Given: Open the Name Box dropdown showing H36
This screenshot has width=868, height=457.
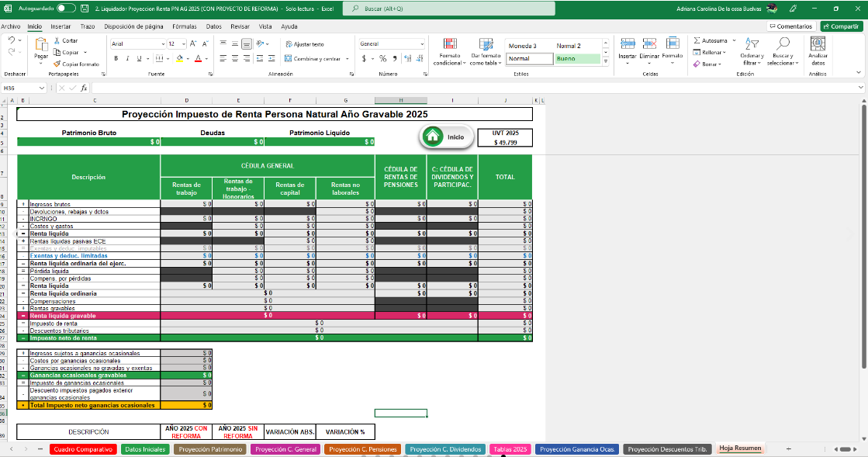Looking at the screenshot, I should 42,88.
